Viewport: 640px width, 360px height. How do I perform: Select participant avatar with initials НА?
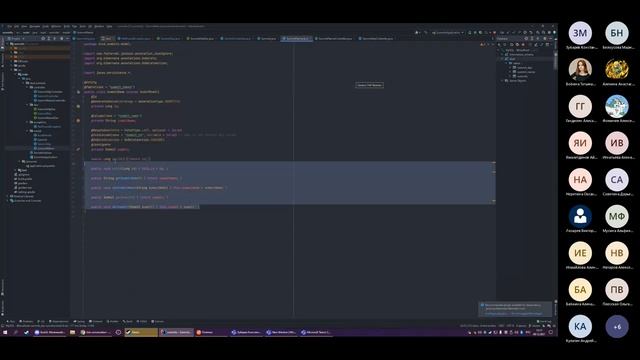(x=580, y=180)
